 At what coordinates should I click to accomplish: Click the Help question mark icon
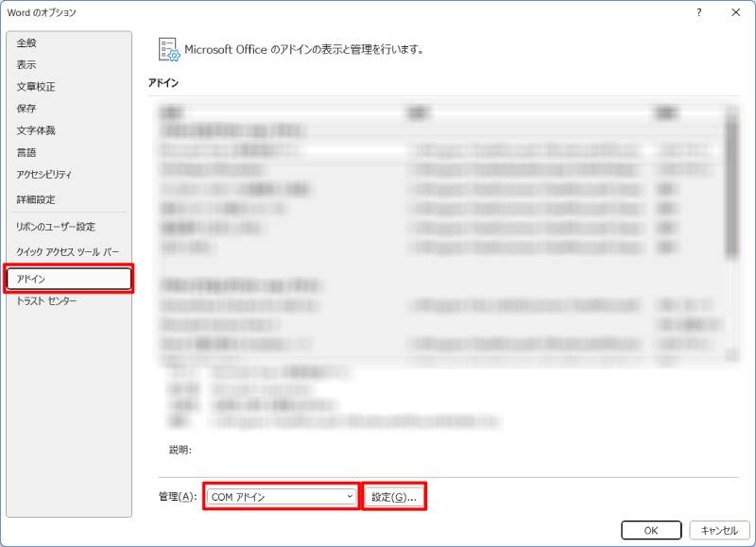coord(698,13)
